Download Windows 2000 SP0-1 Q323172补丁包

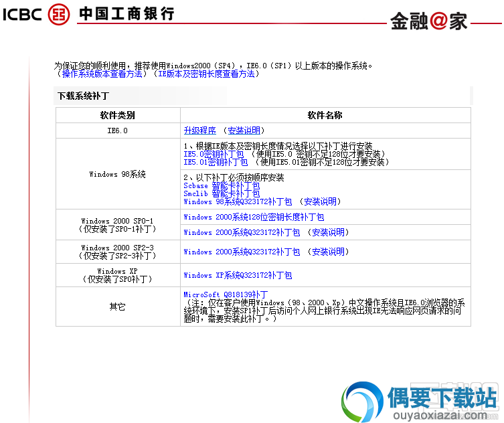point(242,233)
